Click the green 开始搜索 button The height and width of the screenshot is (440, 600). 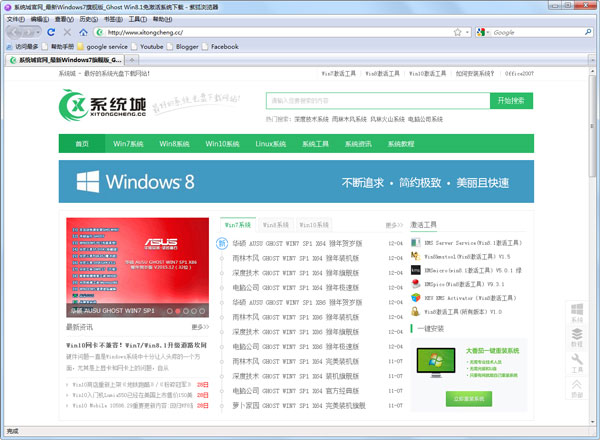point(511,101)
